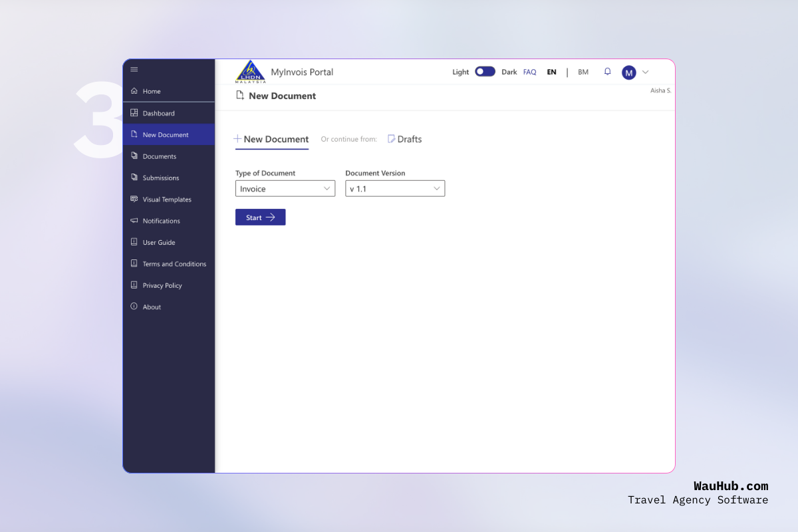Screen dimensions: 798x532
Task: Open Documents in sidebar
Action: (169, 156)
